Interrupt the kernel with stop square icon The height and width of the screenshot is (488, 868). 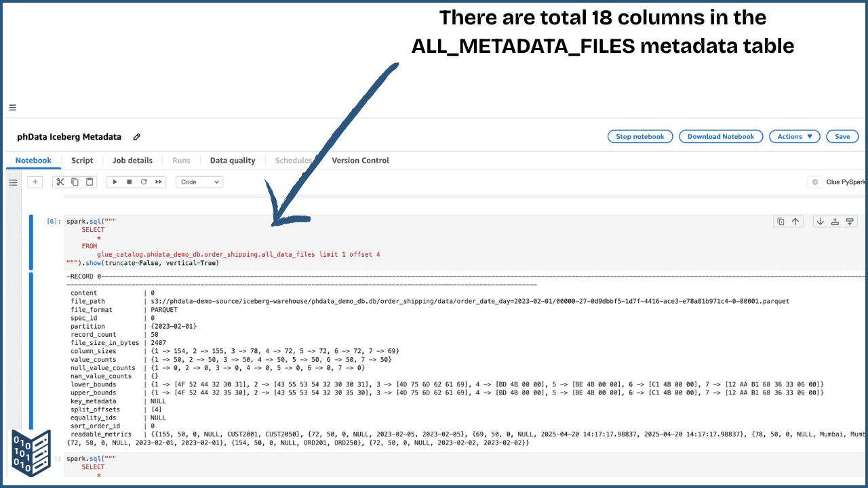click(x=129, y=182)
